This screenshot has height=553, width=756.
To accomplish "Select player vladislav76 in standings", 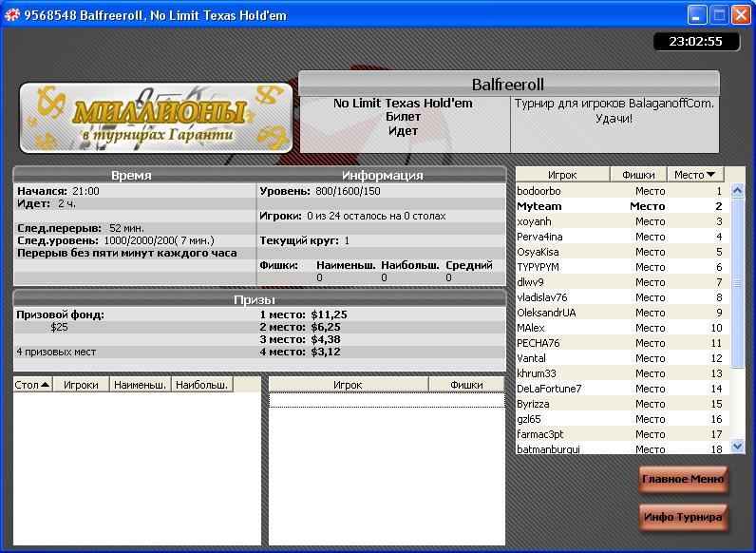I will (x=622, y=297).
